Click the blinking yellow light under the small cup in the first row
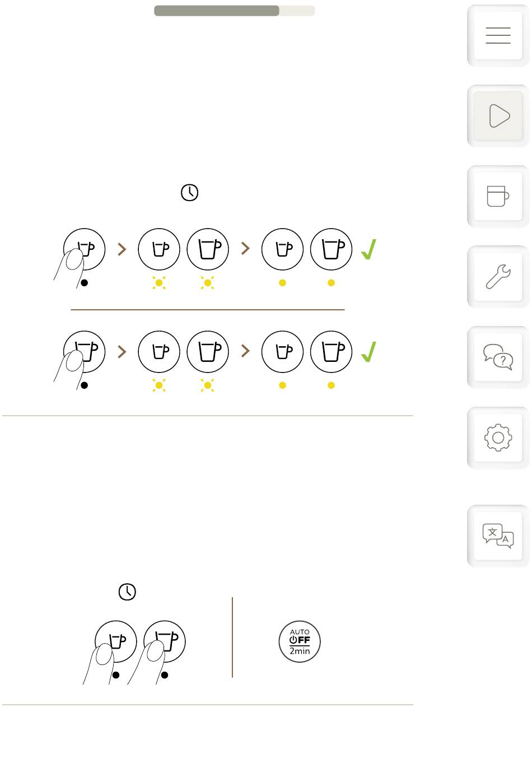This screenshot has height=777, width=532. (159, 283)
